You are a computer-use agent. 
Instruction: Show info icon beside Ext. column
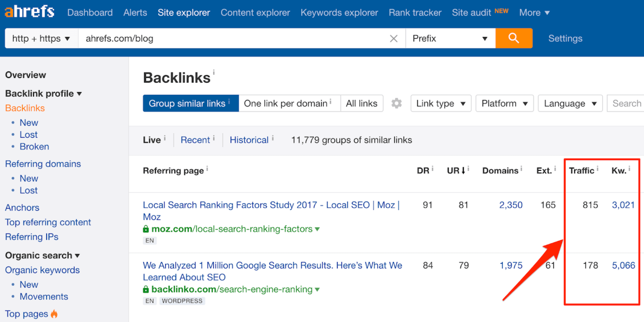(x=555, y=168)
